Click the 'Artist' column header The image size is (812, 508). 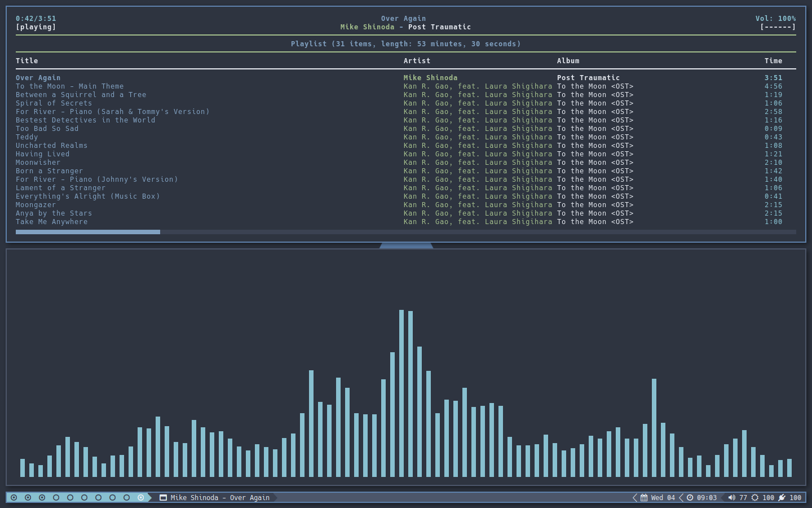tap(417, 61)
